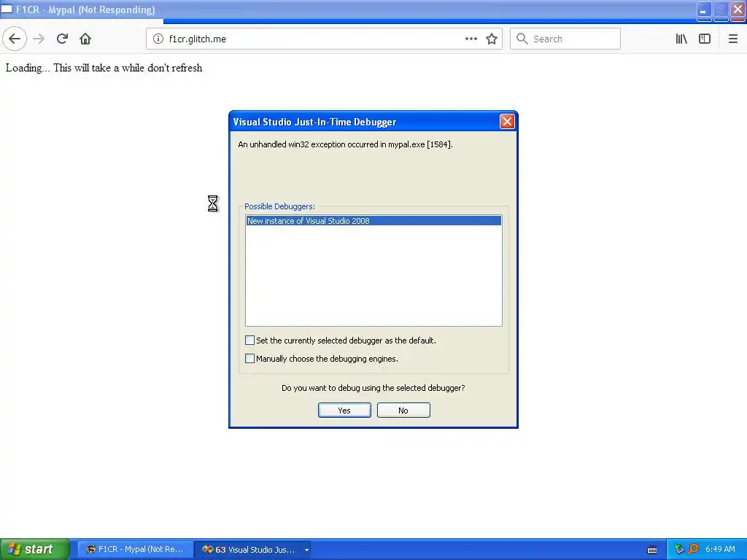Click the orange magnifier tray icon
Image resolution: width=747 pixels, height=560 pixels.
693,550
